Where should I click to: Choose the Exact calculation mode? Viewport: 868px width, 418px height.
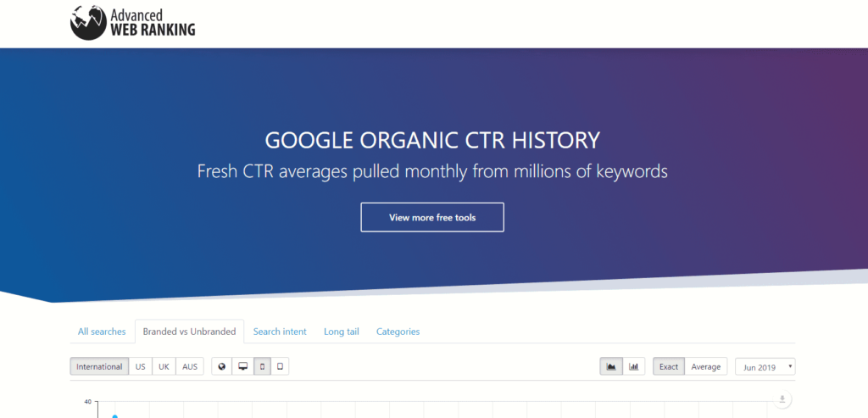pos(669,366)
